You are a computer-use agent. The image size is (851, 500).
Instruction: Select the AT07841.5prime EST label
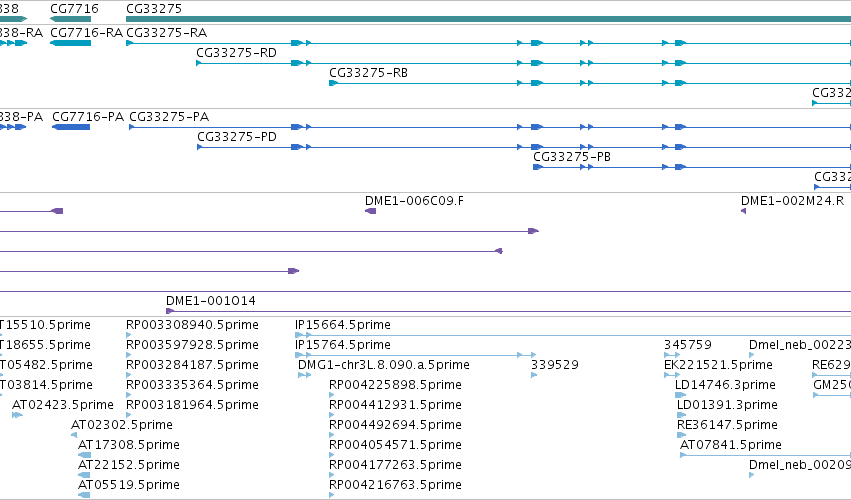[x=731, y=445]
